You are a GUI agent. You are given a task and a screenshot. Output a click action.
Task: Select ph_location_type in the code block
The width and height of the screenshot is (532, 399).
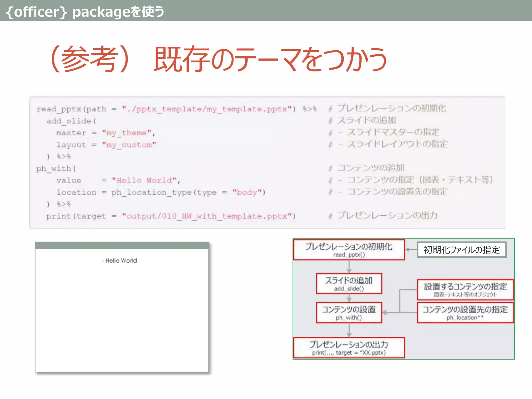click(x=151, y=192)
